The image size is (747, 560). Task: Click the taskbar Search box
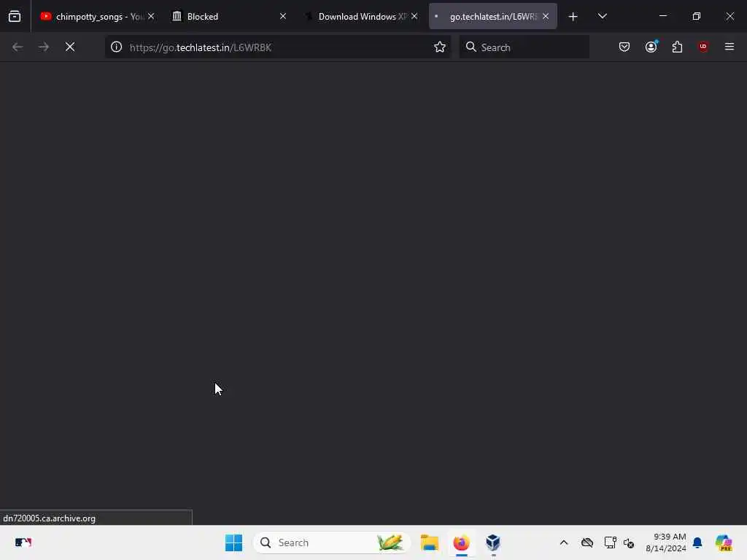(332, 542)
